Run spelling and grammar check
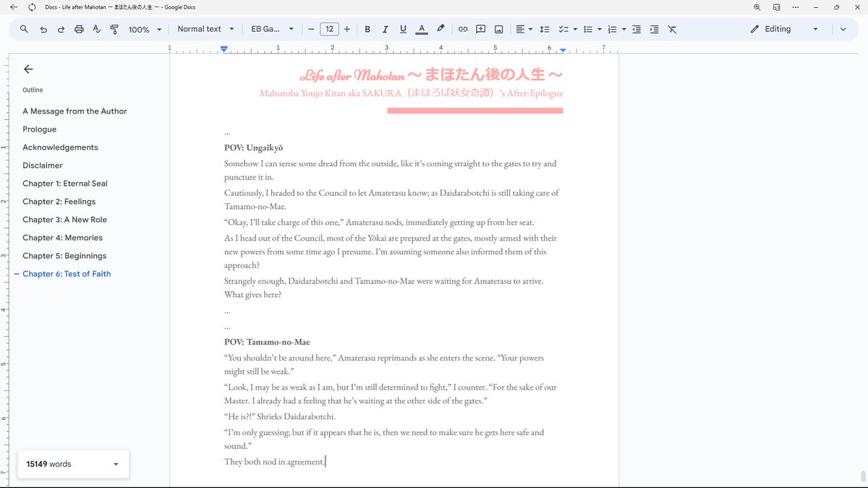The height and width of the screenshot is (488, 868). coord(96,29)
